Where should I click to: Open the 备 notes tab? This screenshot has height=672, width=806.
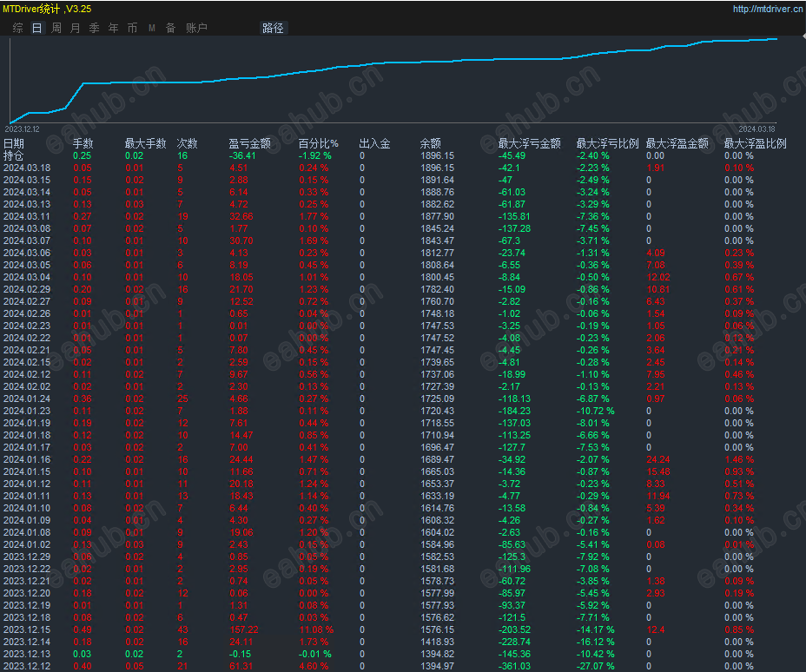tap(170, 28)
